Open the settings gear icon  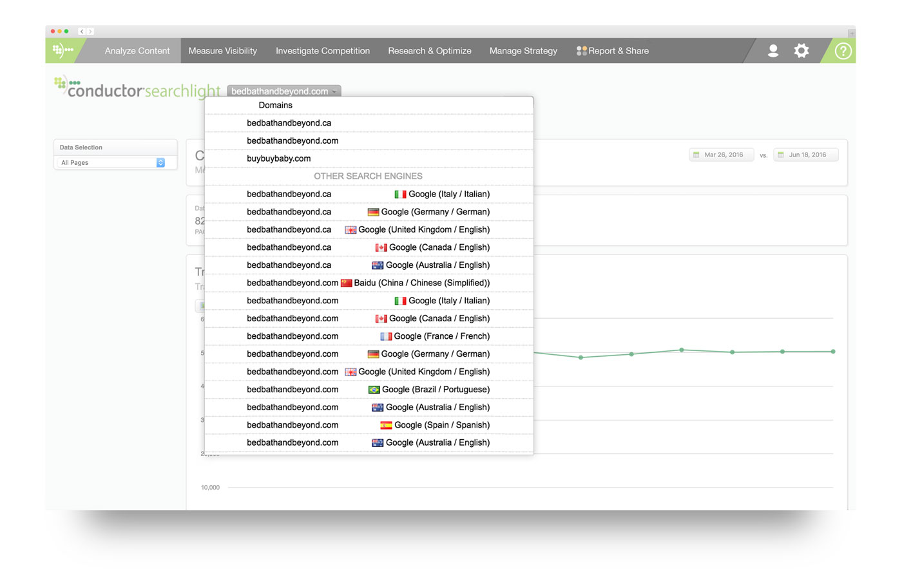801,51
